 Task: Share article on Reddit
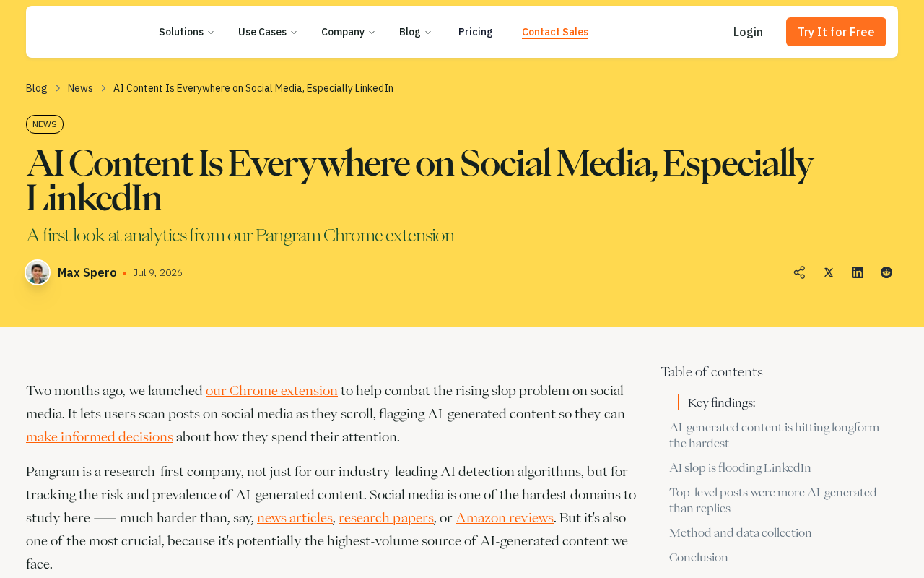(886, 272)
